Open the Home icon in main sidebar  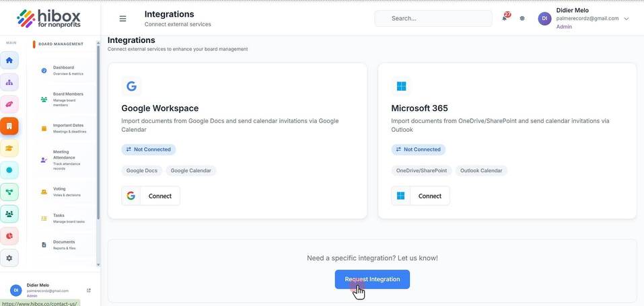9,61
